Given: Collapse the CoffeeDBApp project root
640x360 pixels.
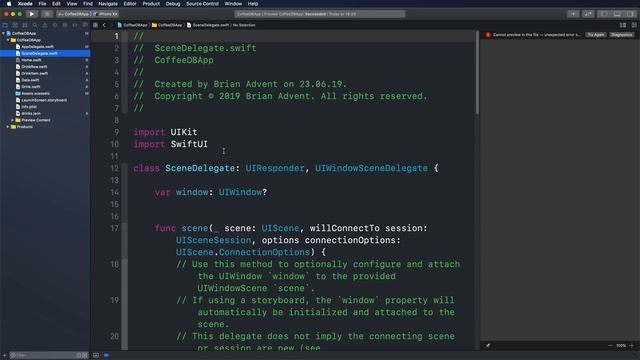Looking at the screenshot, I should (4, 33).
